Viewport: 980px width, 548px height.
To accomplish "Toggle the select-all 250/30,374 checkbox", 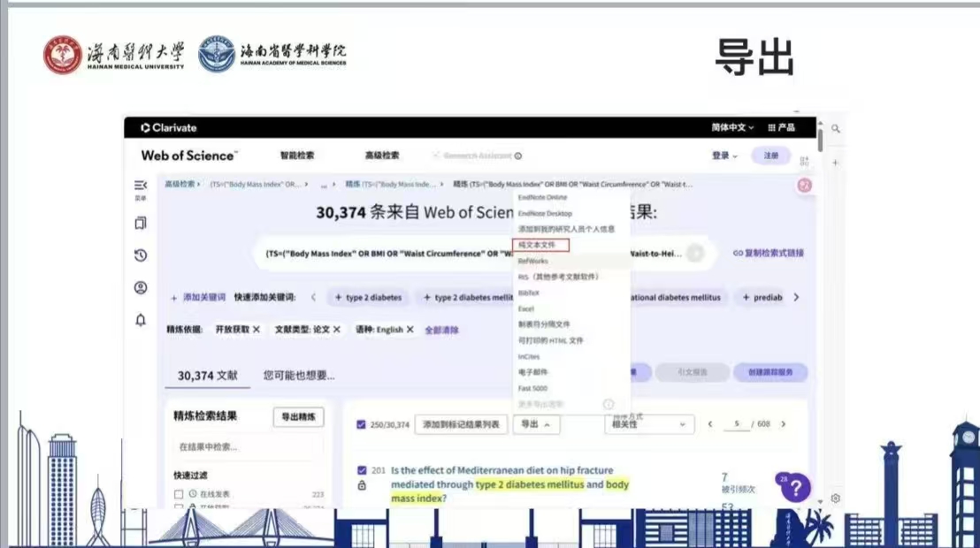I will click(360, 425).
